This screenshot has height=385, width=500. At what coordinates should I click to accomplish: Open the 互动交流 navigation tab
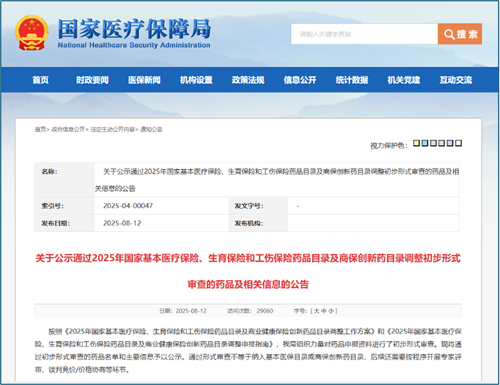click(x=456, y=80)
